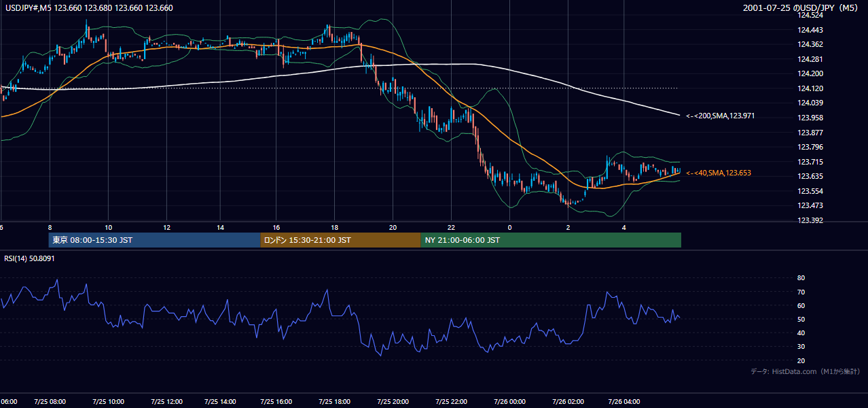
Task: Click price axis value 123.392
Action: [x=810, y=220]
